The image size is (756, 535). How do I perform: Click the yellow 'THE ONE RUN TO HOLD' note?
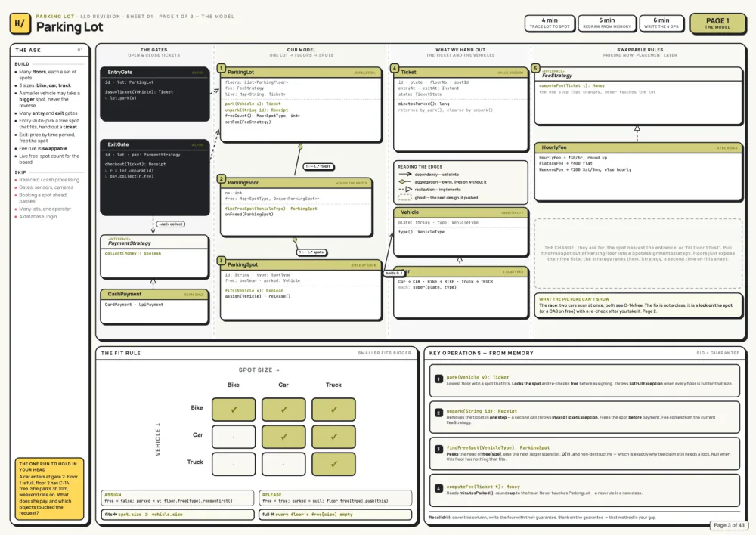coord(49,488)
